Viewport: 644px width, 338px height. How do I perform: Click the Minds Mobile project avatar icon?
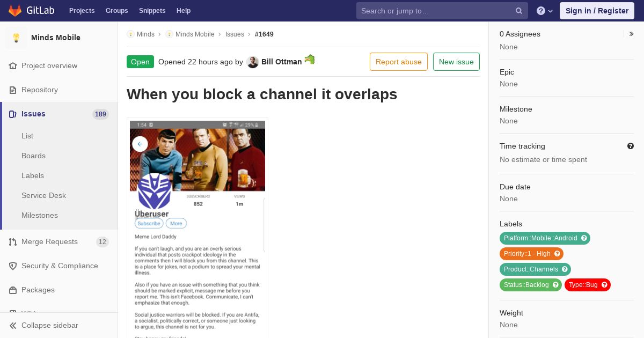point(16,38)
